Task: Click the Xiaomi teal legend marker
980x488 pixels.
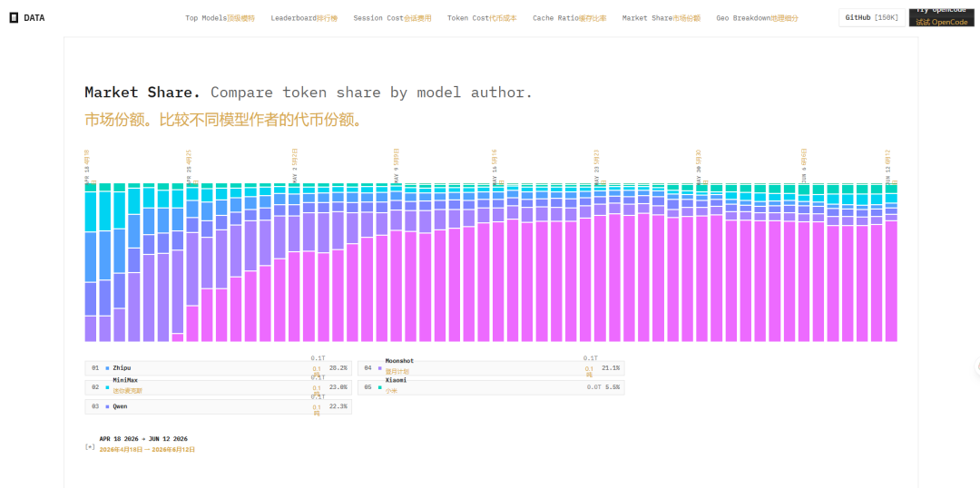Action: 380,387
